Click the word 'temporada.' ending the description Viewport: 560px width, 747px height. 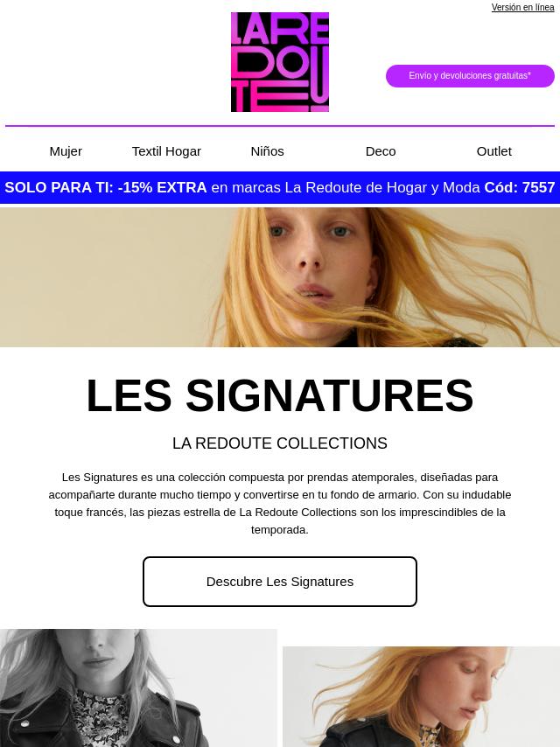tap(280, 530)
